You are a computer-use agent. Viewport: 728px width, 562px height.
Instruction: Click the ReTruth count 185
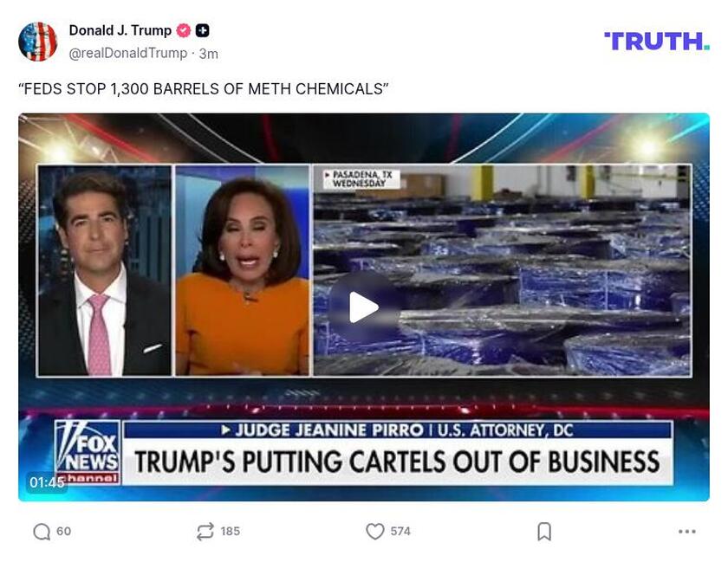click(x=231, y=531)
